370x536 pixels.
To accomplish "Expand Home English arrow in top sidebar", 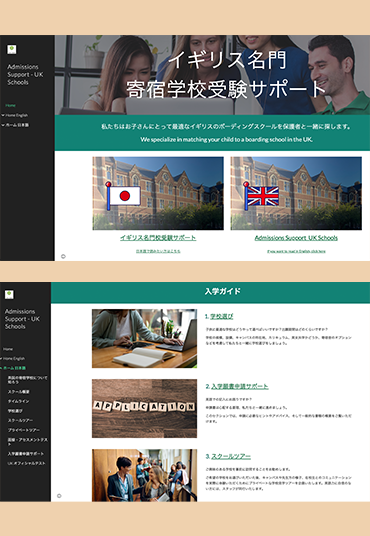I will tap(3, 116).
